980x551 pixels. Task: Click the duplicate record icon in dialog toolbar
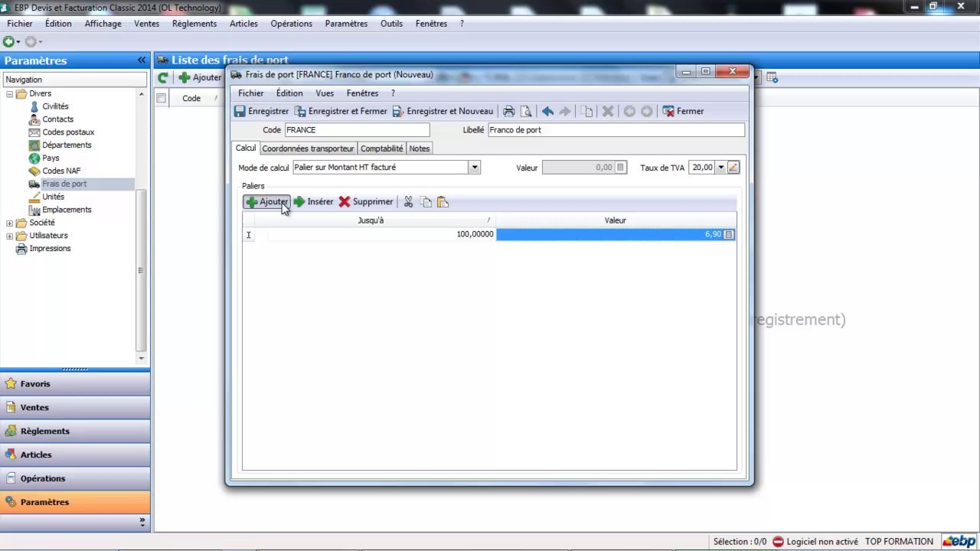pos(587,111)
